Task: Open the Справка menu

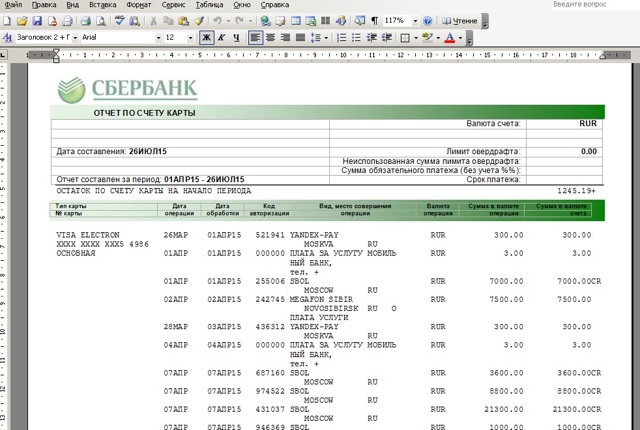Action: click(x=274, y=5)
